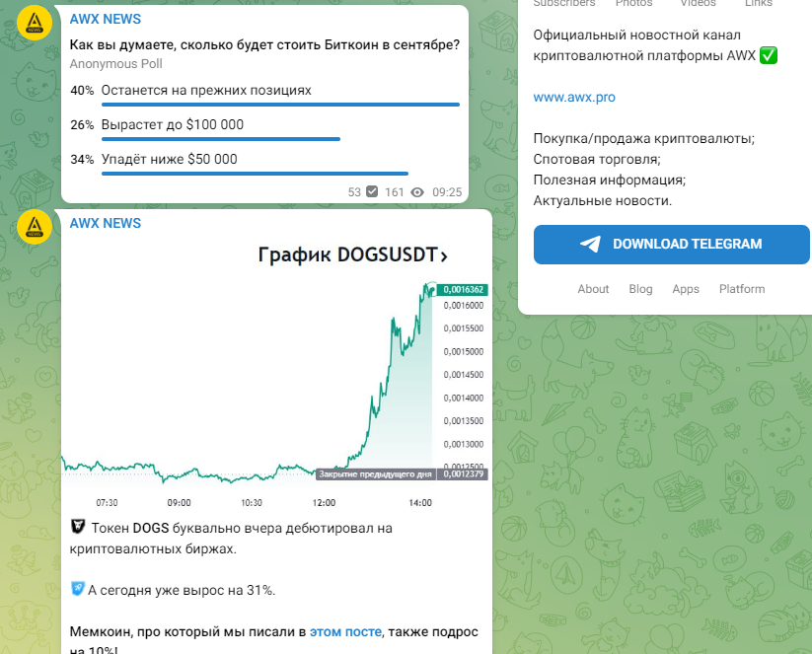Click the green checkmark emoji after AWX
Screen dimensions: 812x654
click(770, 56)
